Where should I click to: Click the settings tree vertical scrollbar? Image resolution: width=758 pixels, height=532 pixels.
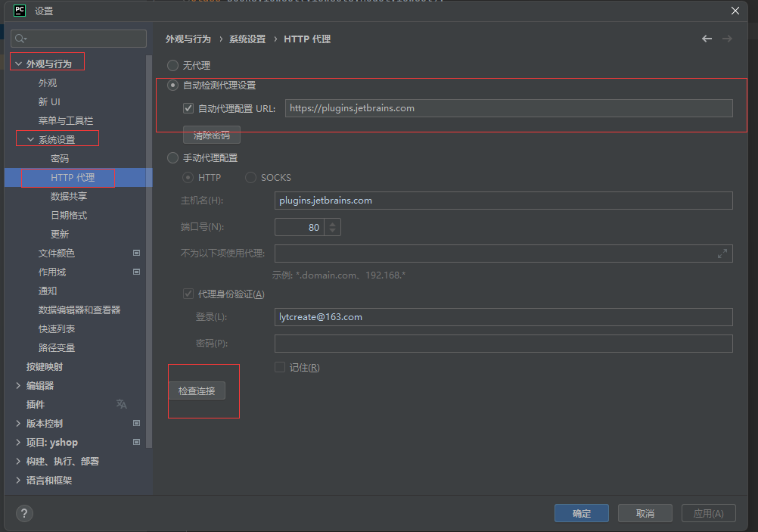(149, 251)
